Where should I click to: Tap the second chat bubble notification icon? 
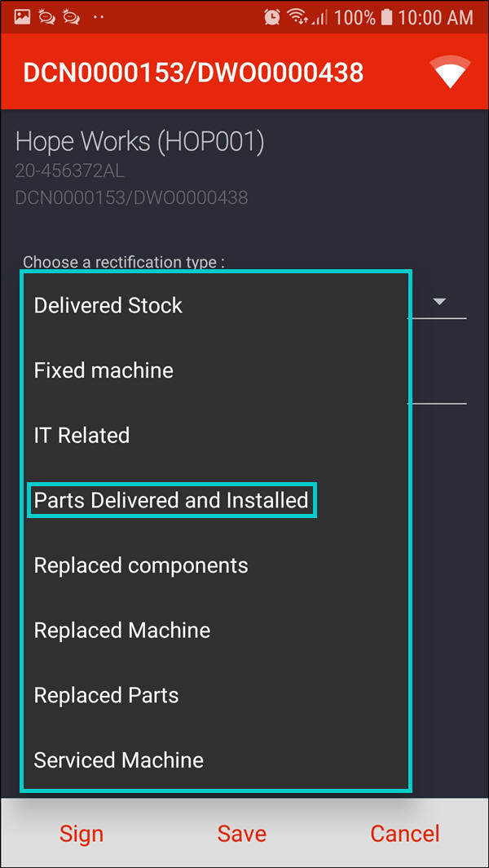pyautogui.click(x=71, y=16)
